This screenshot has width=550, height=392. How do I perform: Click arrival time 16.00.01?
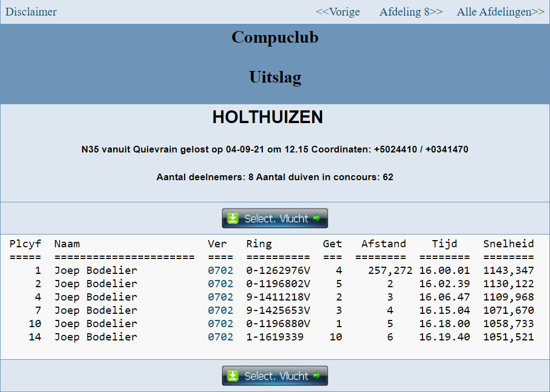445,271
